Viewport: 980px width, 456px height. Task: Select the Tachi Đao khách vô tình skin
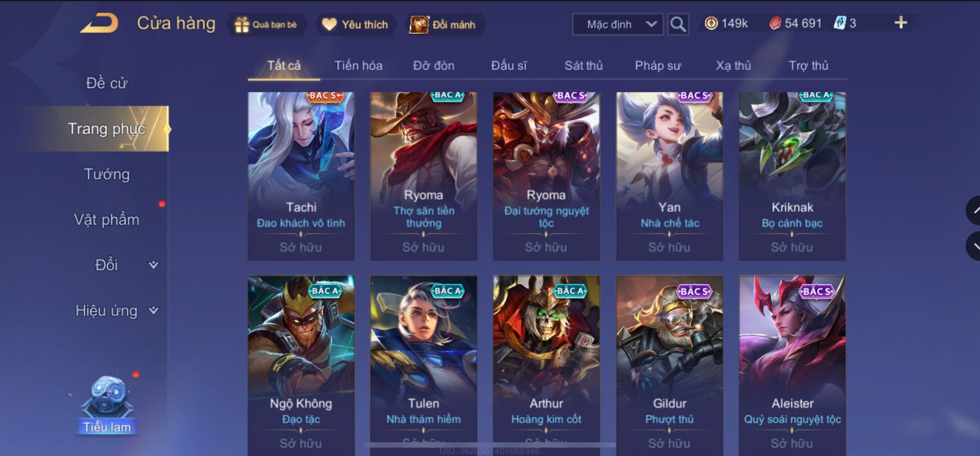301,176
